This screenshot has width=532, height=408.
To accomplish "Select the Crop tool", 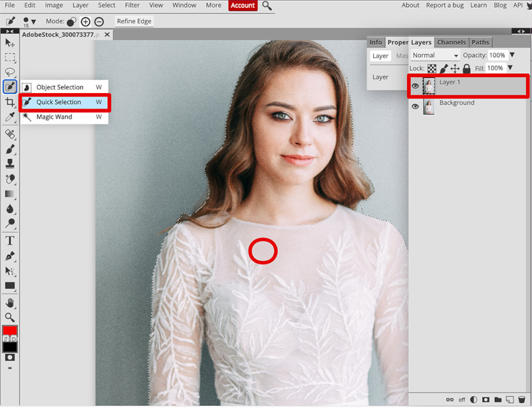I will [x=9, y=102].
